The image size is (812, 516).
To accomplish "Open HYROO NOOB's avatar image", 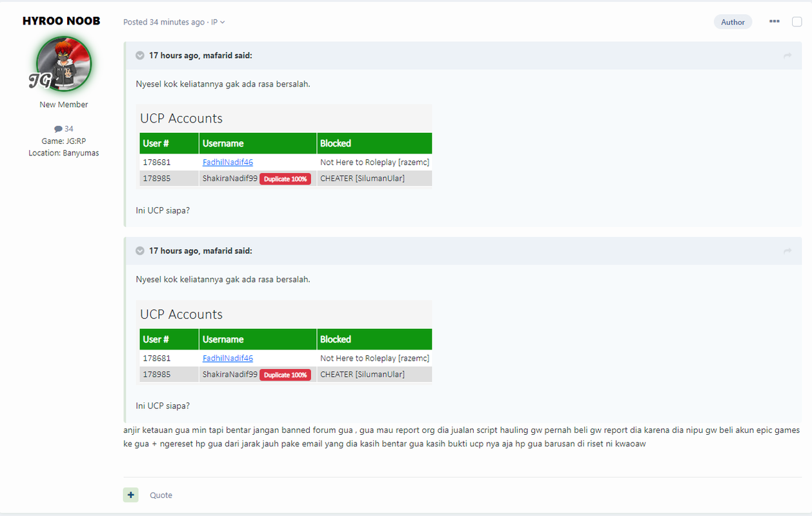I will (x=64, y=64).
